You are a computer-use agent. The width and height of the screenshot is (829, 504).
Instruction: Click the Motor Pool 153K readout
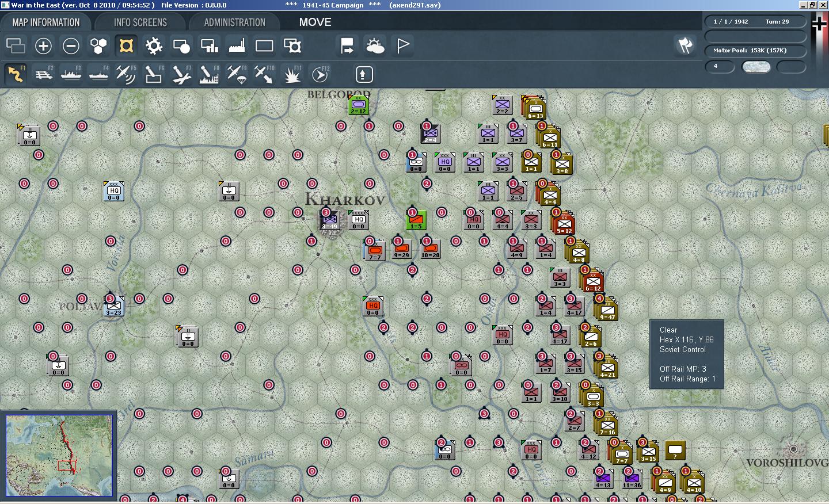[x=755, y=51]
